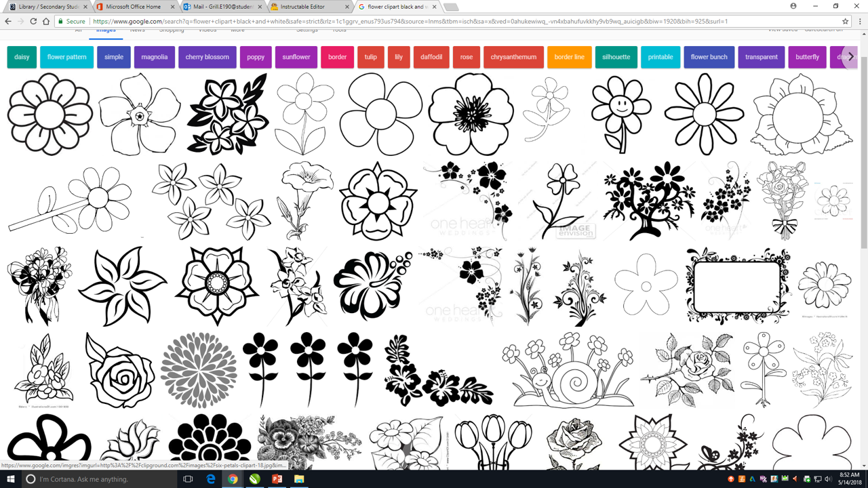Image resolution: width=868 pixels, height=488 pixels.
Task: Choose the cherry blossom chip
Action: click(208, 57)
